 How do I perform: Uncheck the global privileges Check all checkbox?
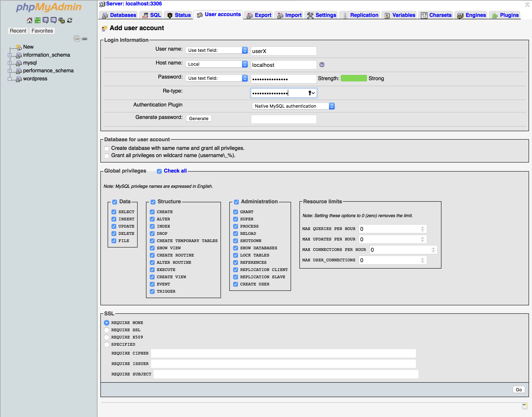point(159,171)
